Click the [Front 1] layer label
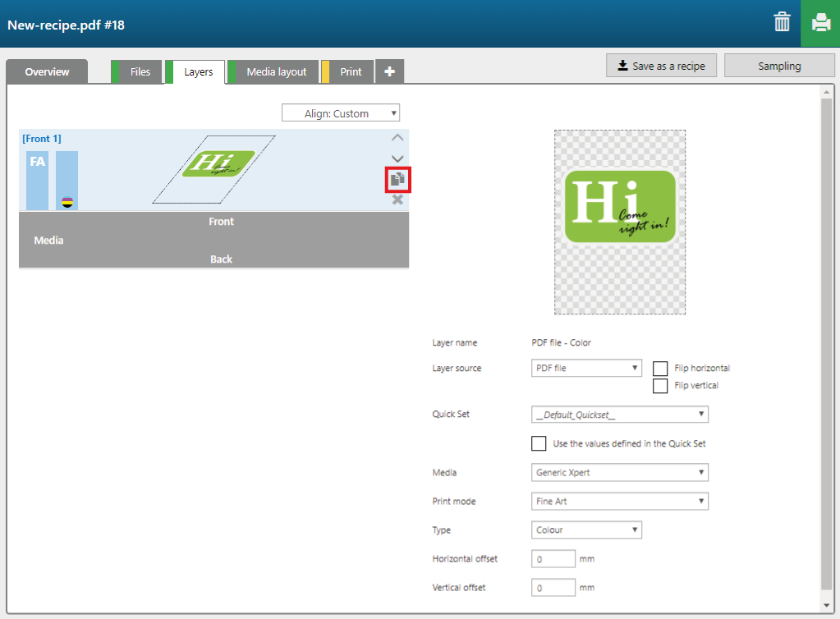840x619 pixels. tap(42, 139)
